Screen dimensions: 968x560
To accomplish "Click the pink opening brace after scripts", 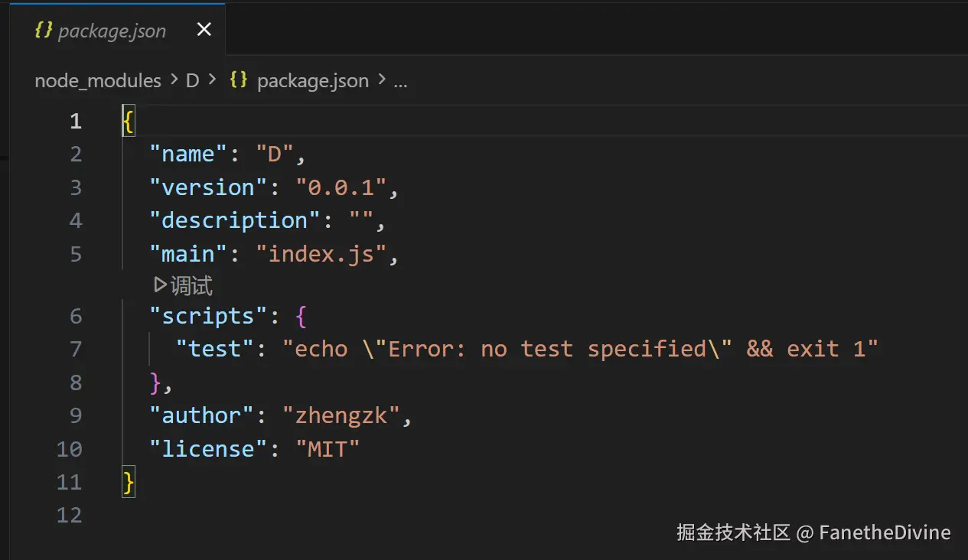I will pos(301,317).
